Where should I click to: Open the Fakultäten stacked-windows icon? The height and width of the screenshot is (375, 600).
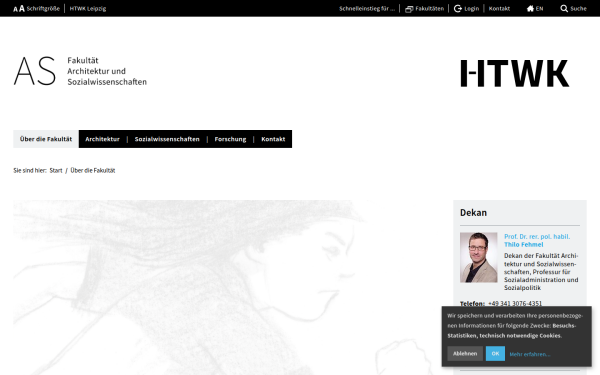[409, 8]
